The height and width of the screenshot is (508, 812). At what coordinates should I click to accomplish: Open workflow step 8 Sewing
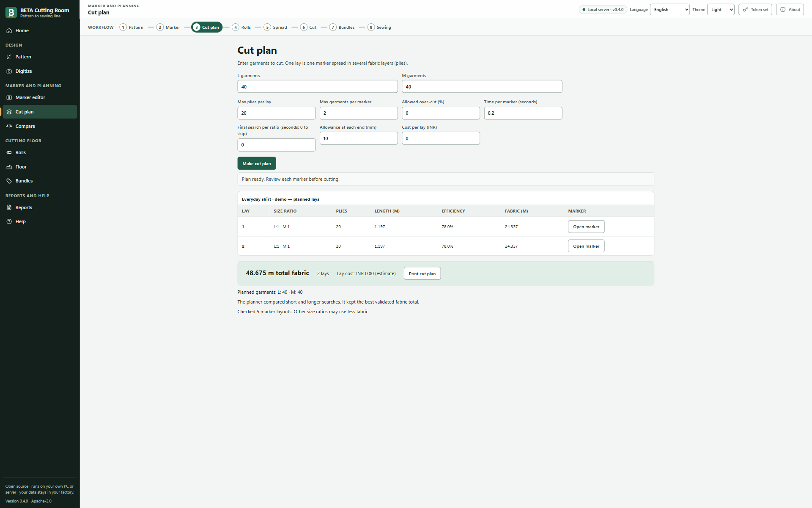pyautogui.click(x=379, y=27)
